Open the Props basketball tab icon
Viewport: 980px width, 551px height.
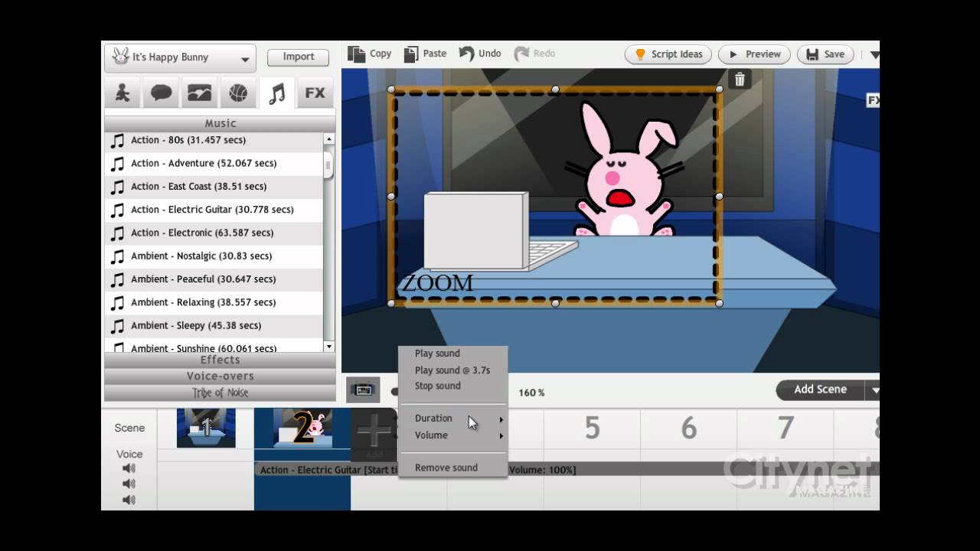[238, 93]
